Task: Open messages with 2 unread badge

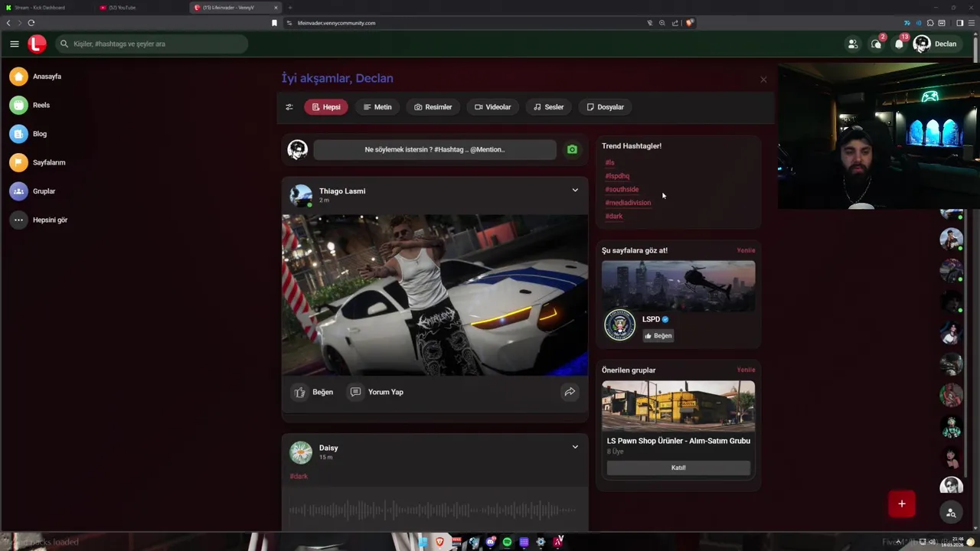Action: pyautogui.click(x=876, y=44)
